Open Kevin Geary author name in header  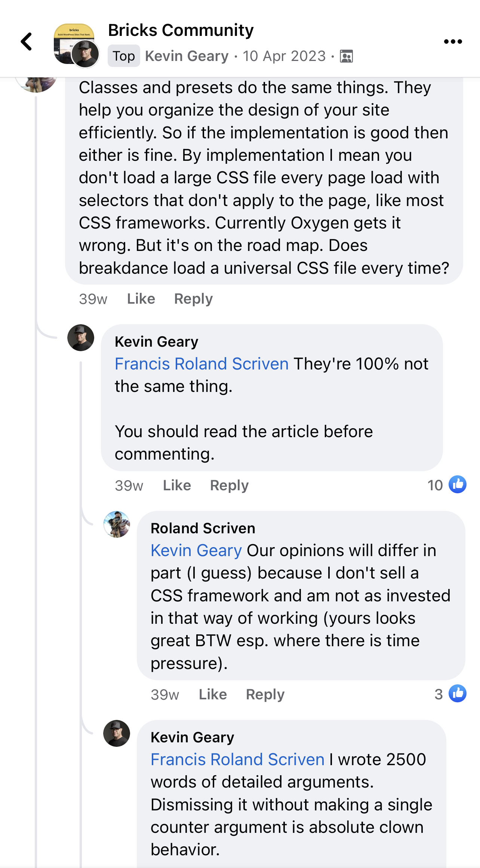(187, 56)
